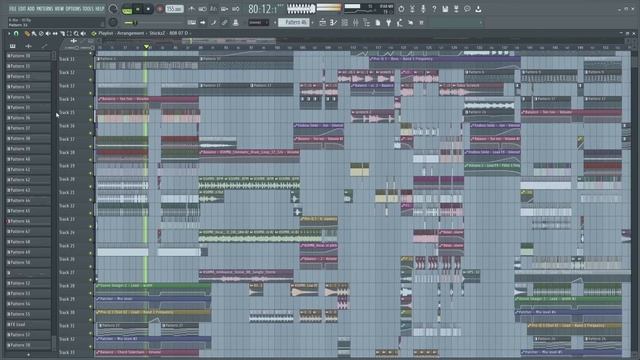The width and height of the screenshot is (640, 360).
Task: Arm the red record button
Action: (x=160, y=9)
